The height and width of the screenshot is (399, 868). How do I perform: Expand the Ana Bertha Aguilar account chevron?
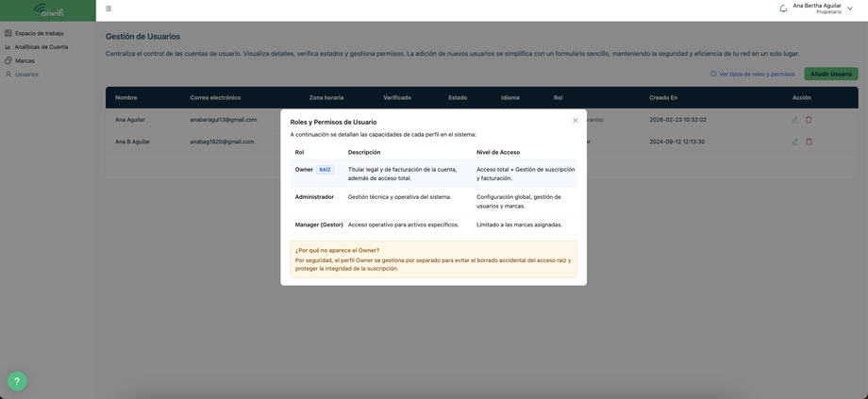click(x=850, y=8)
